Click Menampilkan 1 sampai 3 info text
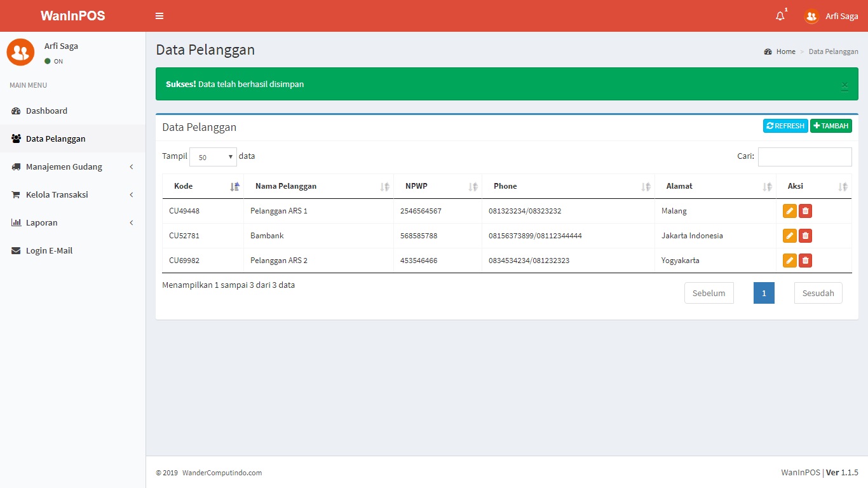The width and height of the screenshot is (868, 488). 228,285
